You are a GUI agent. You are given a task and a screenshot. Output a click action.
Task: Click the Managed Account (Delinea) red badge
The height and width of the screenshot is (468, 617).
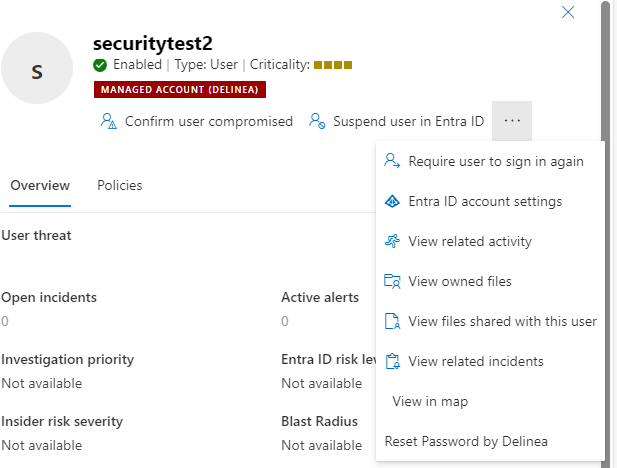click(x=180, y=89)
